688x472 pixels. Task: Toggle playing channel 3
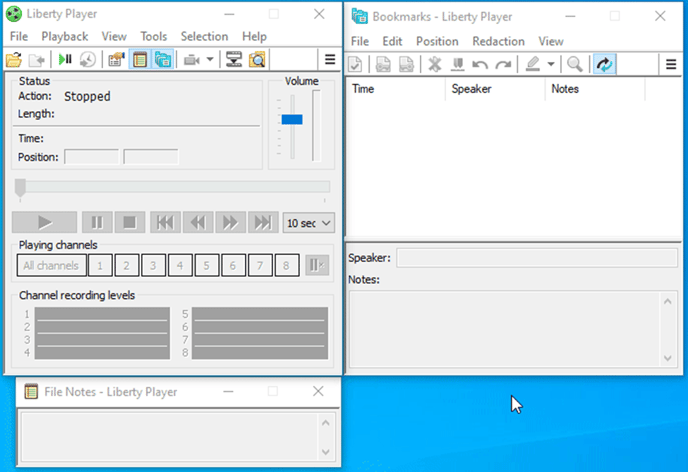pos(153,265)
